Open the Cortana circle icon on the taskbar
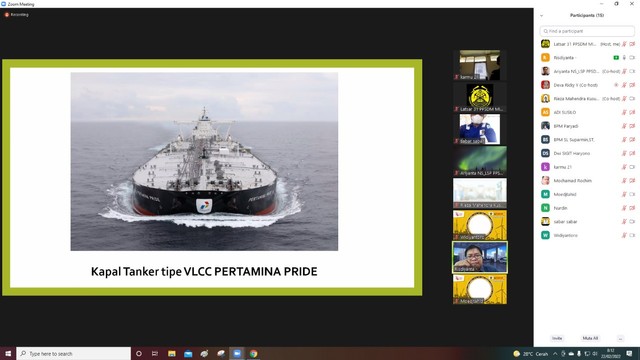This screenshot has height=360, width=640. click(x=139, y=353)
